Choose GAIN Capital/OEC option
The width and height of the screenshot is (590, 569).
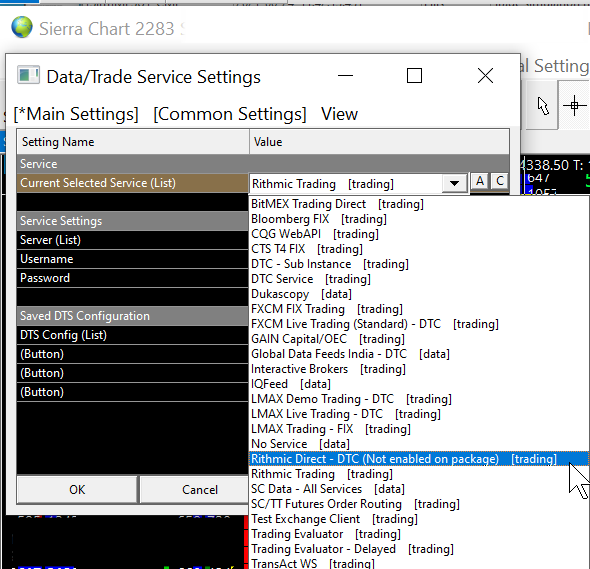pyautogui.click(x=419, y=339)
